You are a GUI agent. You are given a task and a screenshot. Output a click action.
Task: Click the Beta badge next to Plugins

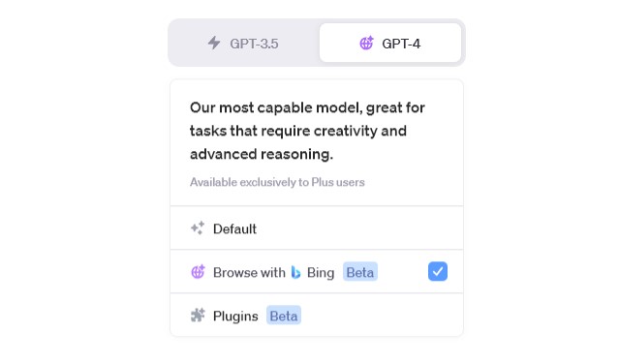click(x=284, y=315)
